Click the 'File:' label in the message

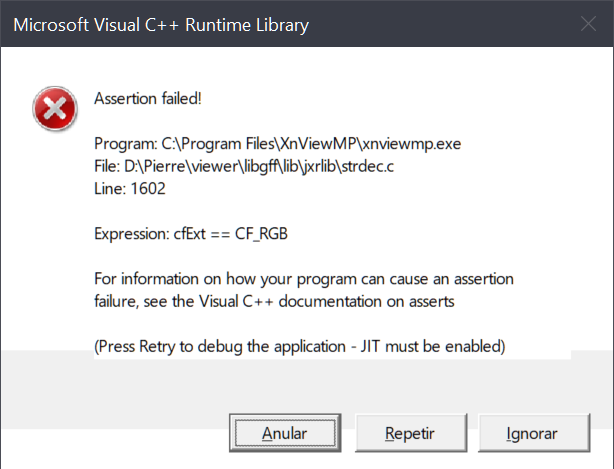(107, 166)
